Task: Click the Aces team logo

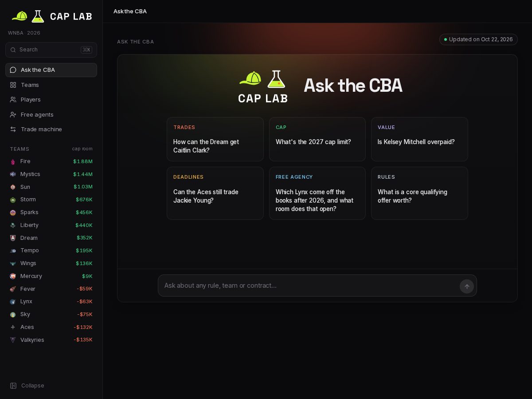Action: click(x=13, y=327)
